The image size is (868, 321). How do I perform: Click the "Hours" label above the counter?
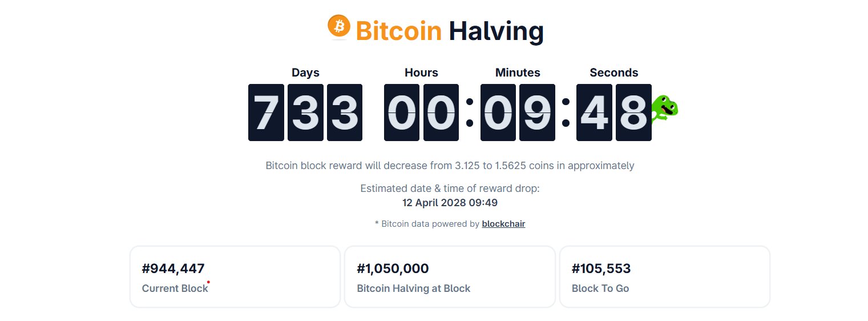point(421,73)
